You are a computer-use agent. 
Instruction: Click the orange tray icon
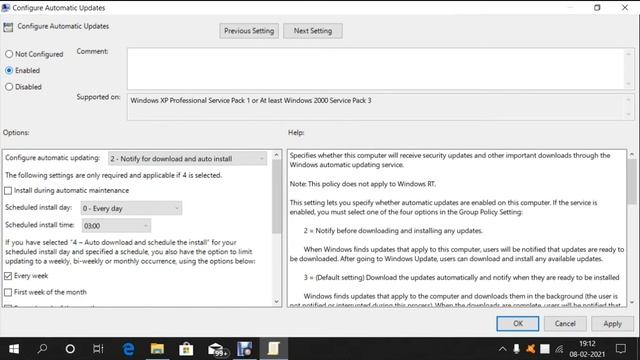pyautogui.click(x=531, y=349)
